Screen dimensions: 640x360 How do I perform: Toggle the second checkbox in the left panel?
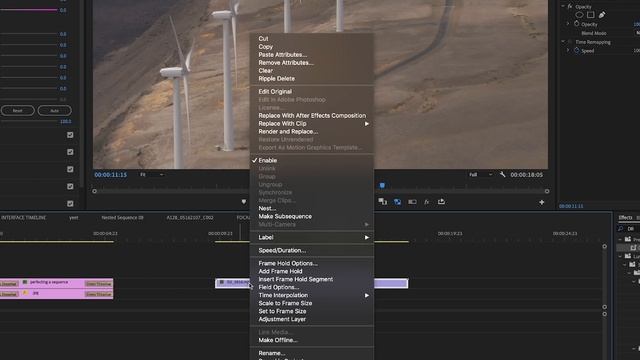coord(70,152)
